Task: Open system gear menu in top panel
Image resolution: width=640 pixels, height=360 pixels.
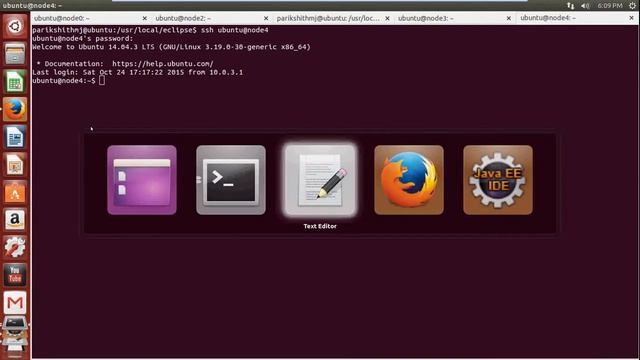Action: (632, 6)
